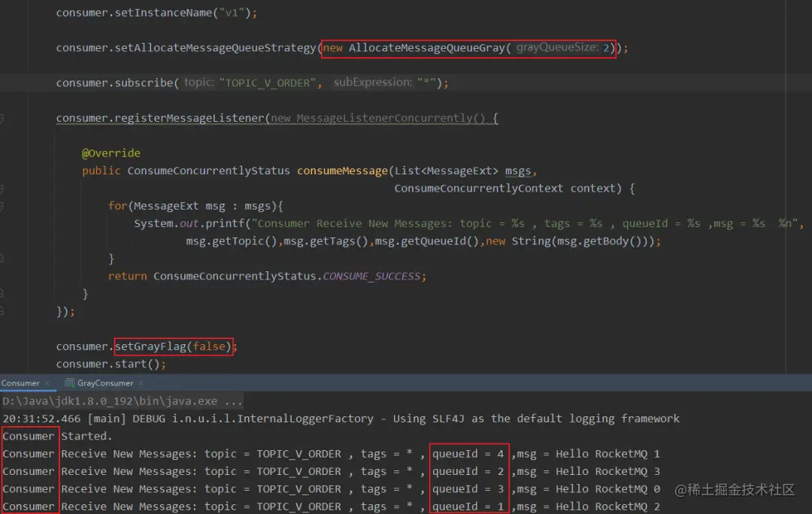Click the java.exe command line in console
The height and width of the screenshot is (514, 812).
pos(123,401)
